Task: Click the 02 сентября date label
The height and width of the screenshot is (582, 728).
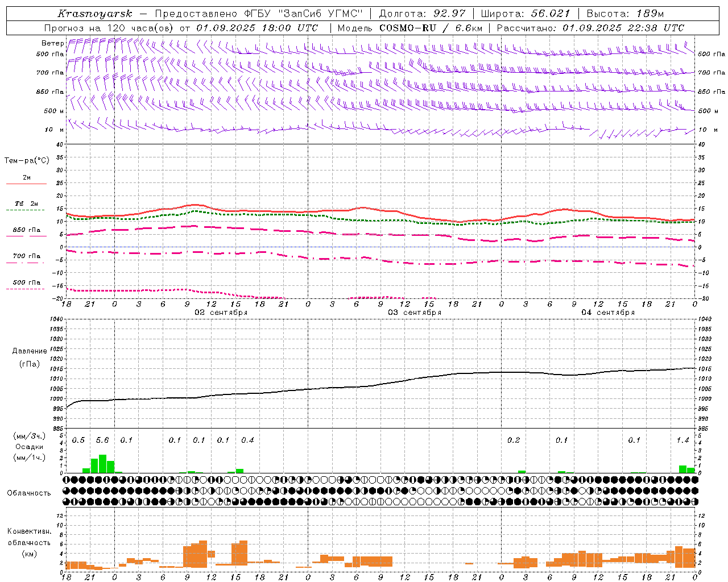Action: (221, 312)
